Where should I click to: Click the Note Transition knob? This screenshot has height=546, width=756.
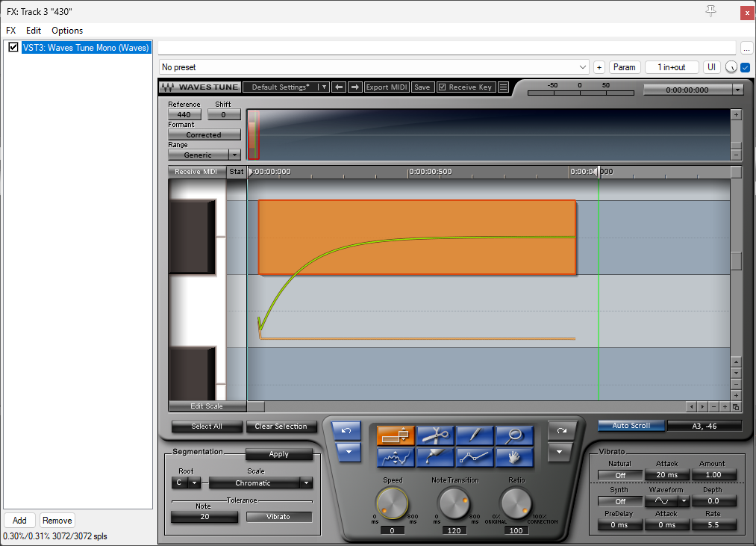coord(454,503)
